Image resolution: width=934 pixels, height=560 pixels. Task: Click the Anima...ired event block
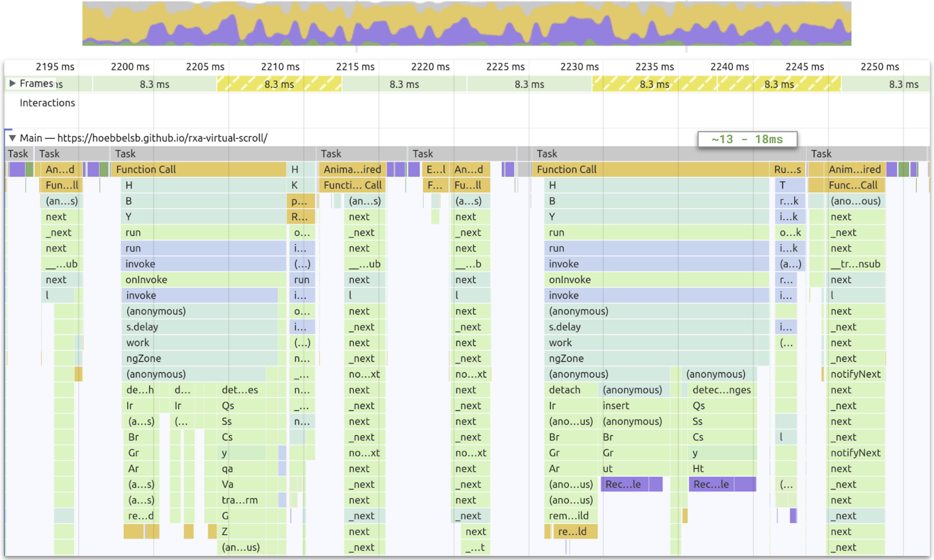coord(352,169)
